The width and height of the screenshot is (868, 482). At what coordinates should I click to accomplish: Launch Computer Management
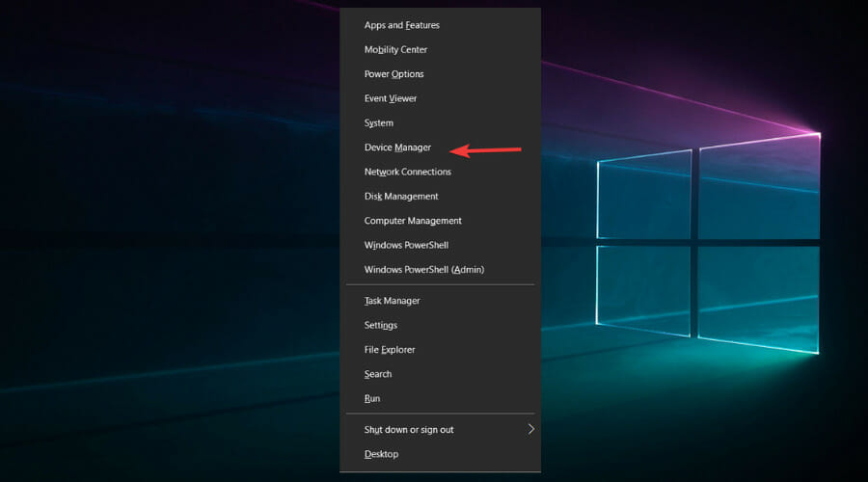(440, 220)
